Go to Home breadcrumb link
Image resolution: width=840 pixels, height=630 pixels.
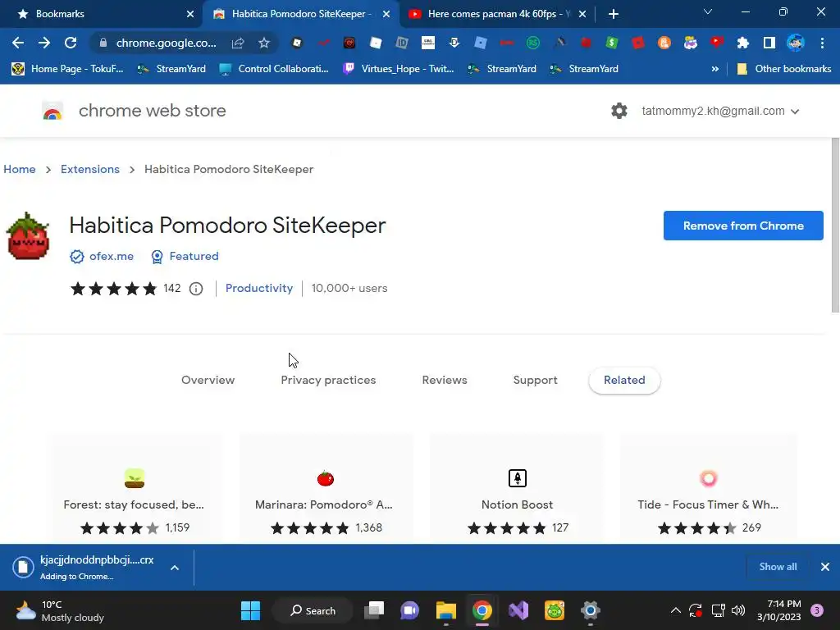pos(20,169)
